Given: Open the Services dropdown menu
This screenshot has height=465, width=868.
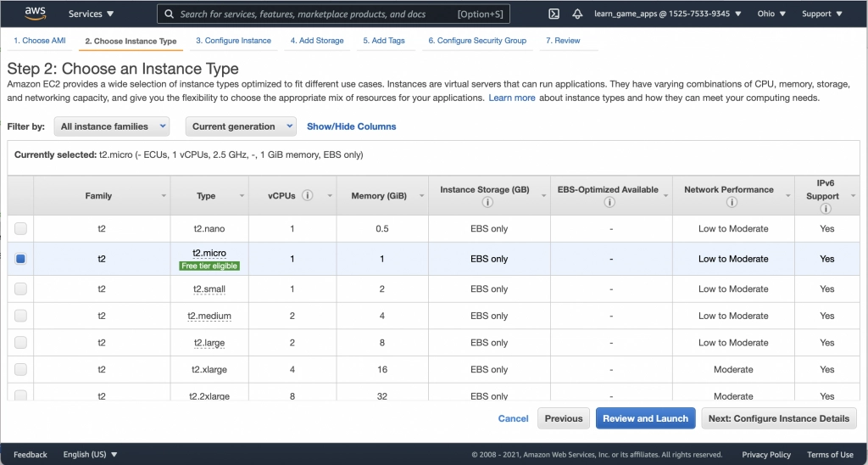Looking at the screenshot, I should tap(92, 14).
